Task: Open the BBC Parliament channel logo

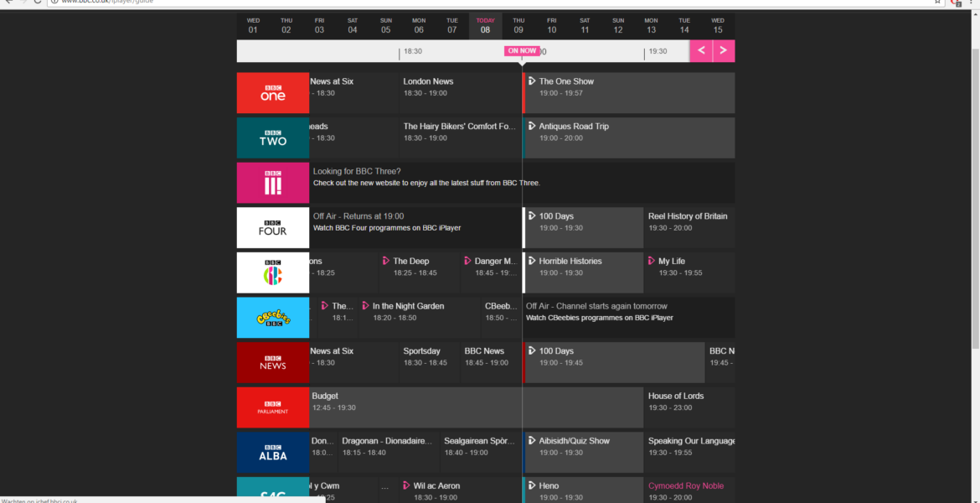Action: (x=273, y=407)
